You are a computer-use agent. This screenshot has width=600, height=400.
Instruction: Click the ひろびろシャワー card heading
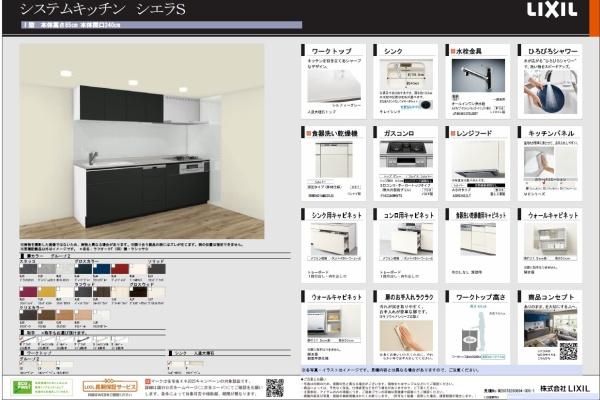click(x=553, y=51)
